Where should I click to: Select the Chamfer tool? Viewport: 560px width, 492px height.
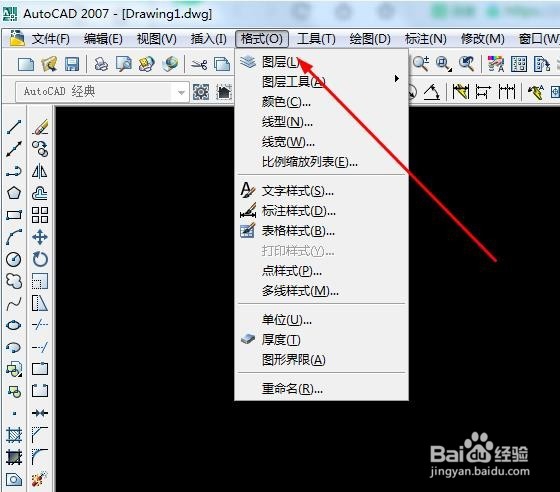tap(40, 435)
